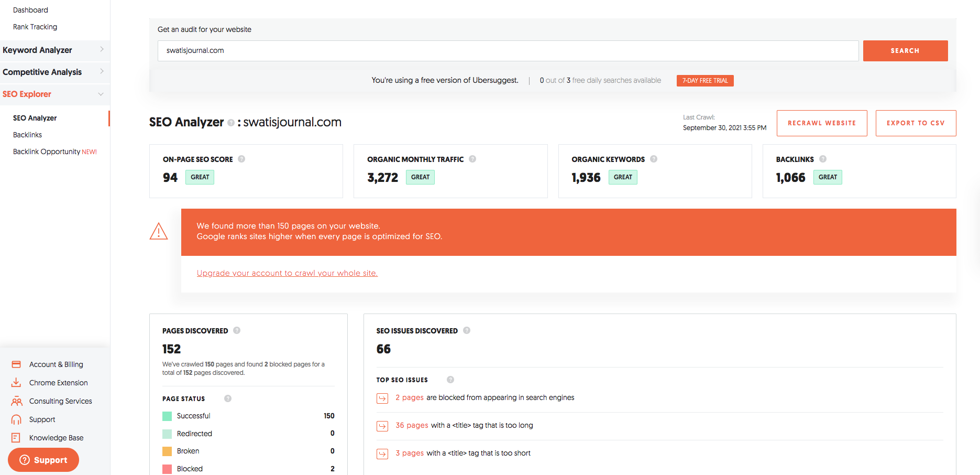This screenshot has width=980, height=475.
Task: Expand the Competitive Analysis menu chevron
Action: [x=102, y=71]
